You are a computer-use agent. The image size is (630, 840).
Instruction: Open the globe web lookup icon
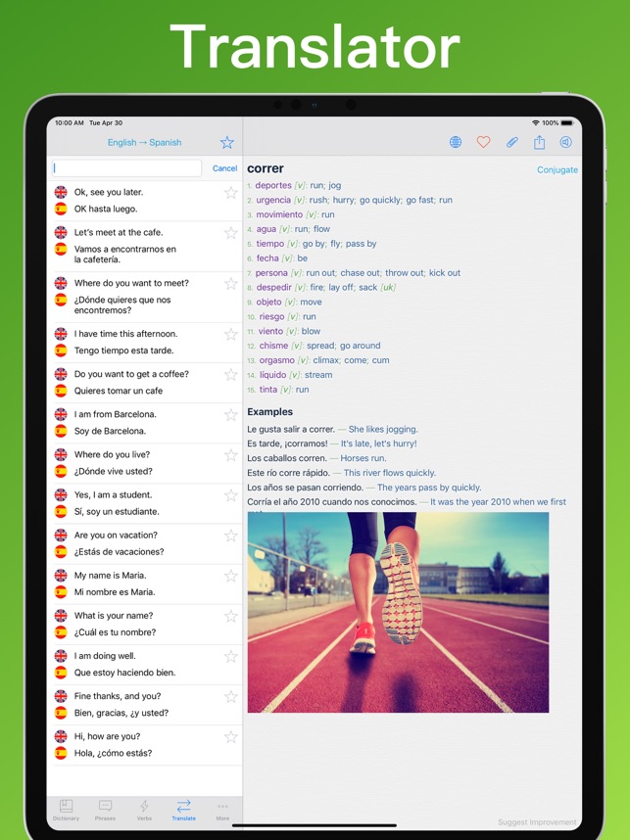click(x=456, y=142)
